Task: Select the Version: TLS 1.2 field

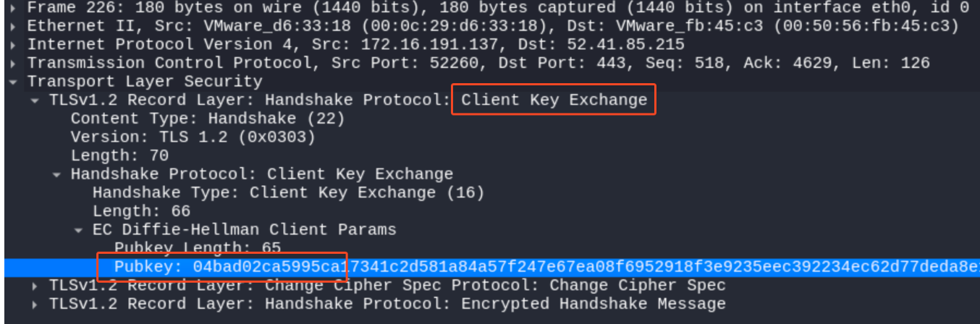Action: coord(193,137)
